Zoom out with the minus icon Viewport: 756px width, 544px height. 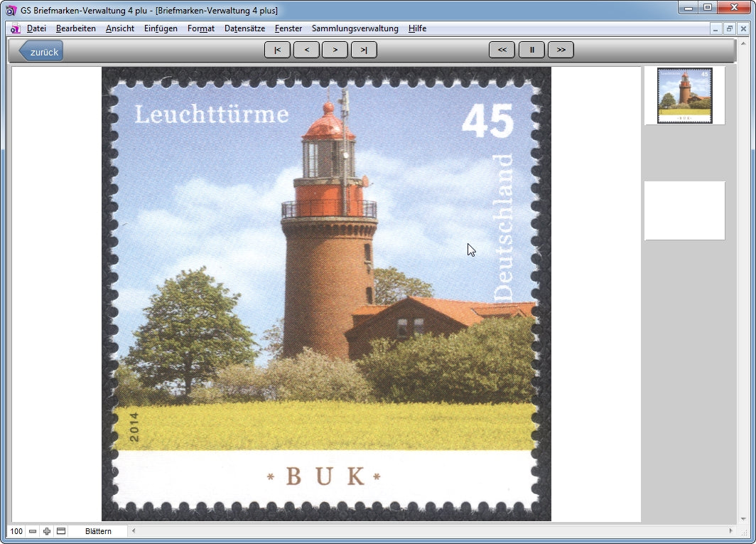coord(33,531)
